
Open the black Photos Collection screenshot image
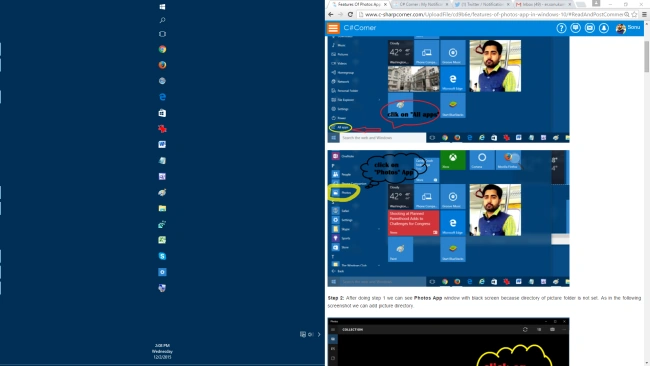[449, 342]
